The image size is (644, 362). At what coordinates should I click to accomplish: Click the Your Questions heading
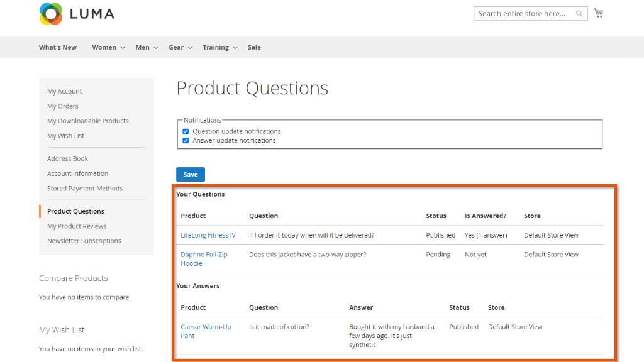[201, 194]
